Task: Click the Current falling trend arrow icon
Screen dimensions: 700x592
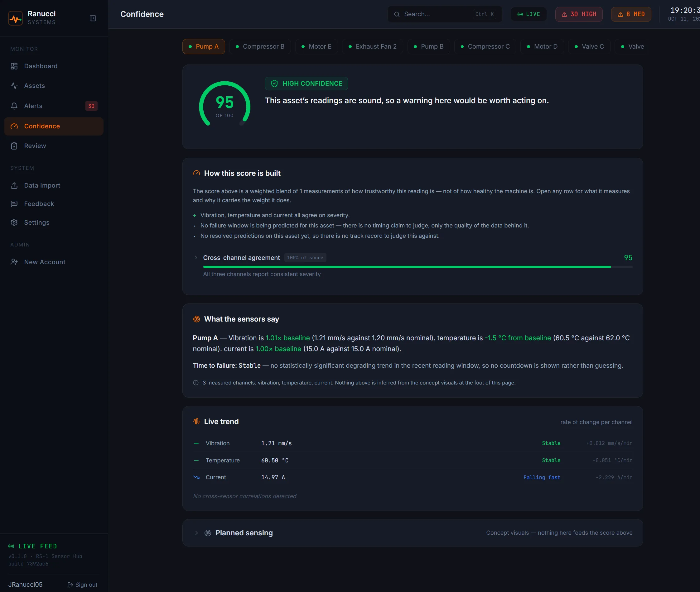Action: click(196, 477)
